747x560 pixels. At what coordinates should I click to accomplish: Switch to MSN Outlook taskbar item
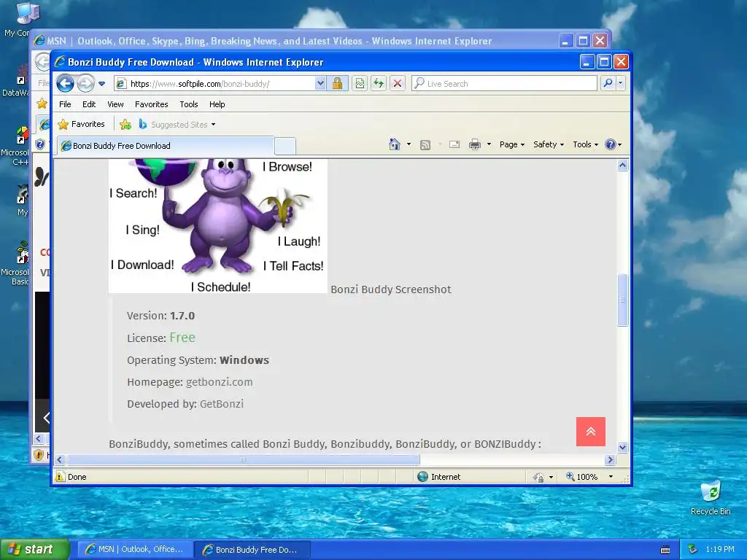tap(135, 550)
